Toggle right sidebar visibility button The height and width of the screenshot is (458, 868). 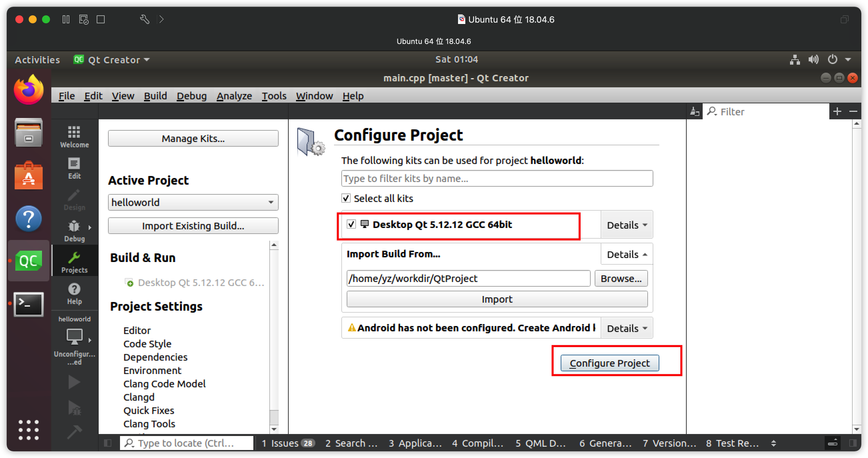click(853, 443)
